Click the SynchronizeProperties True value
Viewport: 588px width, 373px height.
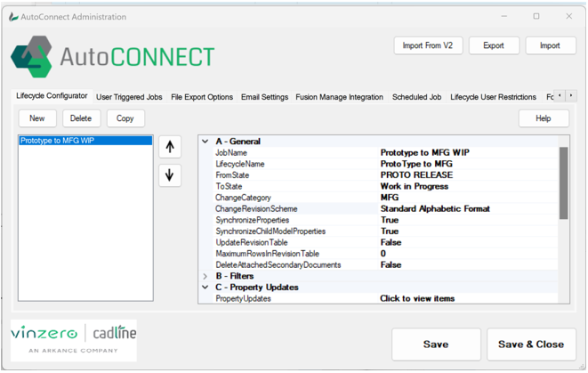coord(390,220)
